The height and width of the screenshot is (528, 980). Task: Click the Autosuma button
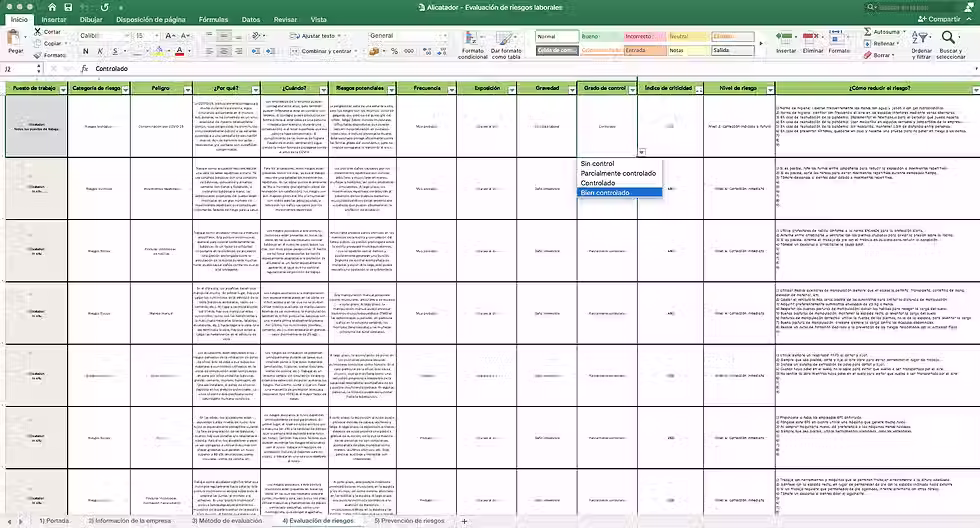click(x=884, y=31)
